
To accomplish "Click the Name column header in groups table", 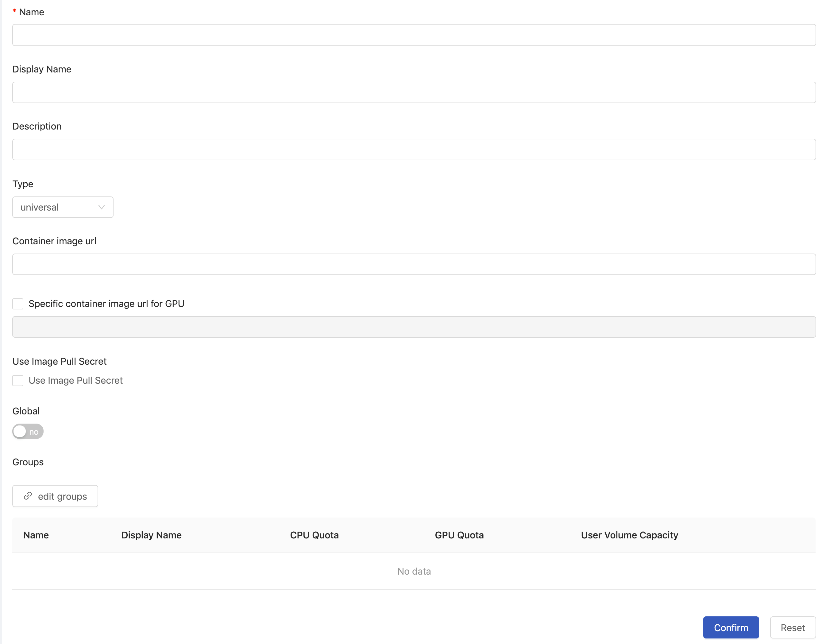I will (x=36, y=535).
